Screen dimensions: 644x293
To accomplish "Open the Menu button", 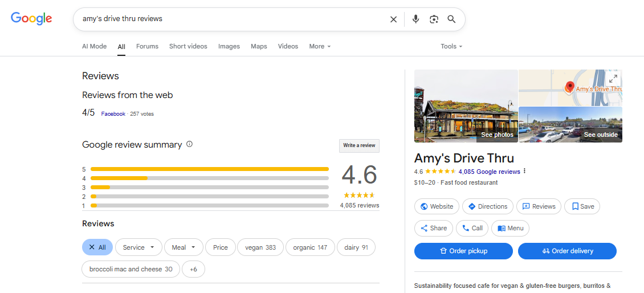I will coord(511,228).
